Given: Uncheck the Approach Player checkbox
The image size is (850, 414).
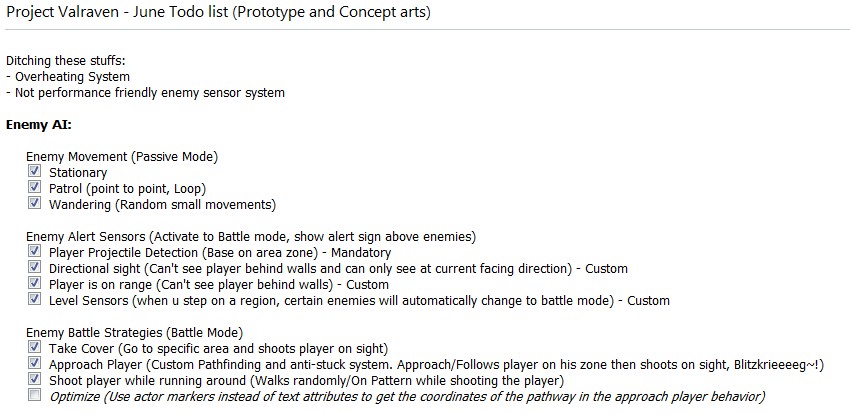Looking at the screenshot, I should [36, 364].
